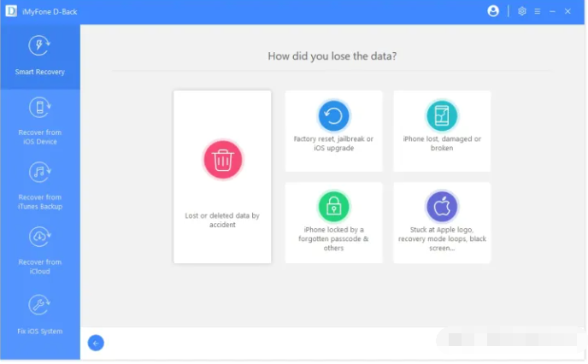Switch to Smart Recovery tab label
Image resolution: width=588 pixels, height=364 pixels.
(x=40, y=72)
